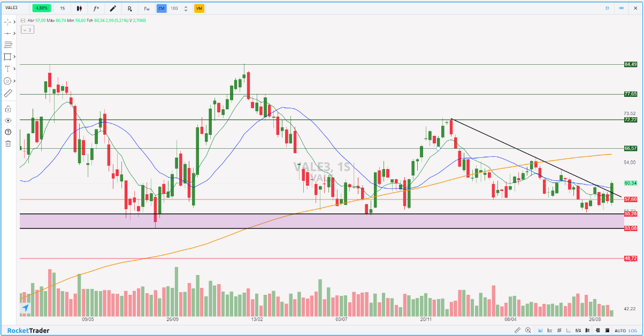Toggle the drawings lock padlock
This screenshot has height=336, width=644.
(x=8, y=109)
